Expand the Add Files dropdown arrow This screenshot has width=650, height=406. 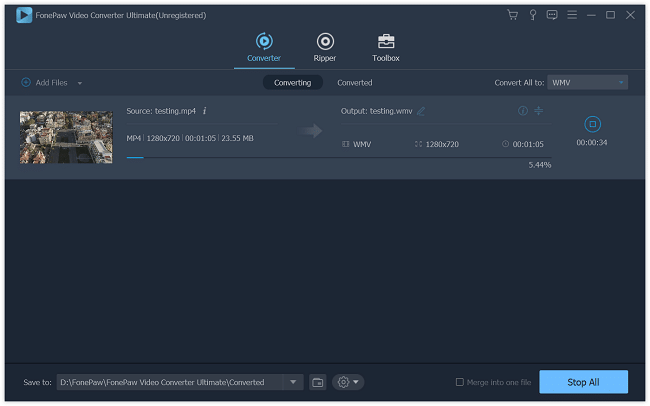(x=80, y=83)
